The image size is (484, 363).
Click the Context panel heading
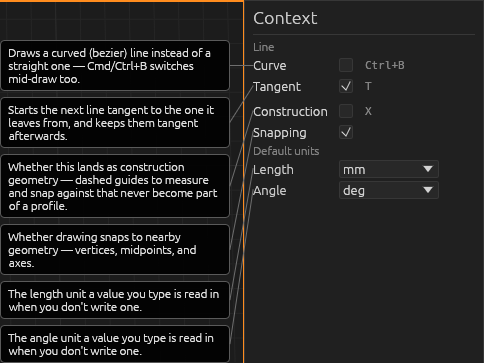click(285, 18)
